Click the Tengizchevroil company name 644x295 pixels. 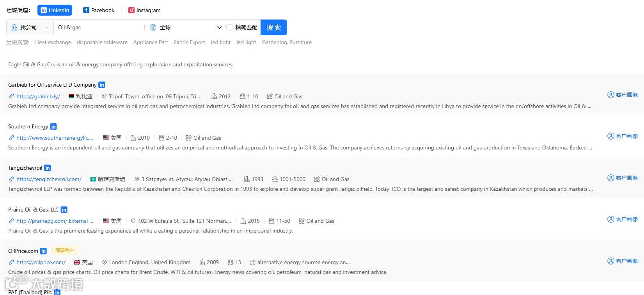[25, 168]
